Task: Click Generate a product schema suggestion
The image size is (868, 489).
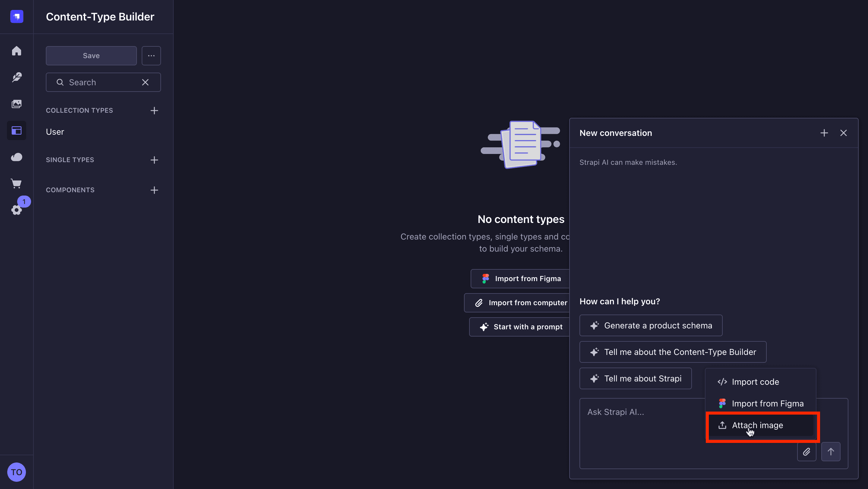Action: (651, 325)
